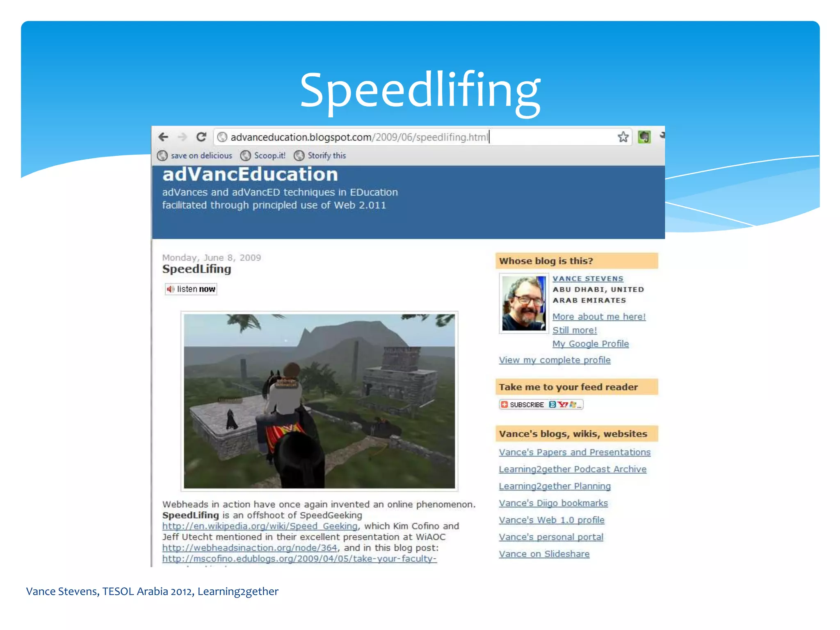Open the 'Vance's Papers and Presentations' link
840x630 pixels.
[x=574, y=452]
